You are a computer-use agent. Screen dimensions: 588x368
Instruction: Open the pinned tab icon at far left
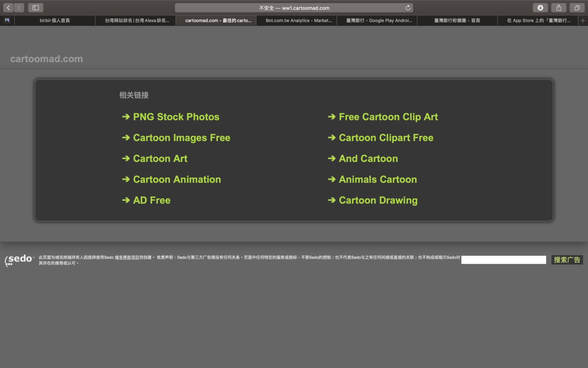click(x=7, y=20)
